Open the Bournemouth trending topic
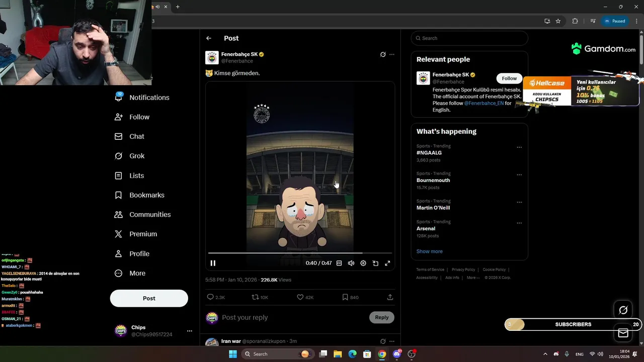The image size is (644, 362). [x=433, y=180]
